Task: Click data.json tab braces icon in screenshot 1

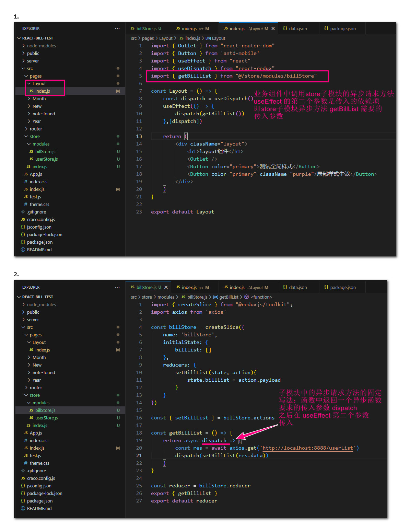Action: [285, 28]
